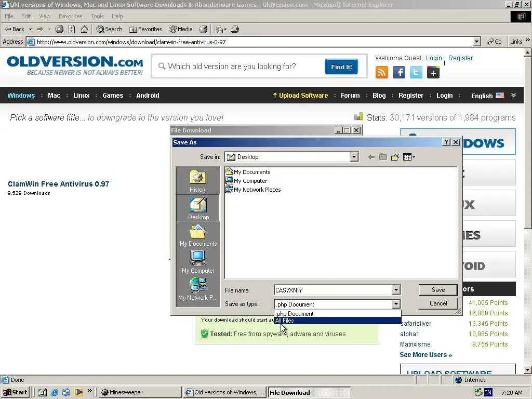532x399 pixels.
Task: Open the Save as type dropdown arrow
Action: click(x=396, y=304)
